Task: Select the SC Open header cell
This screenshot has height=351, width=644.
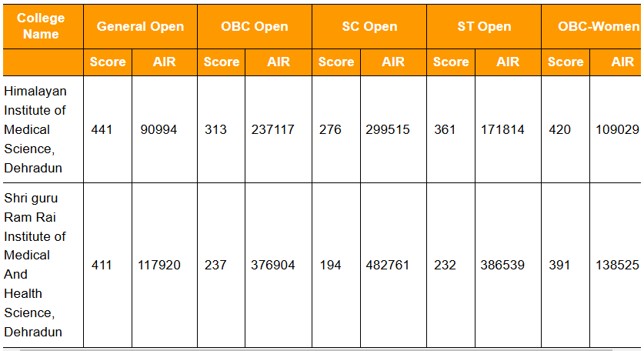Action: 369,26
